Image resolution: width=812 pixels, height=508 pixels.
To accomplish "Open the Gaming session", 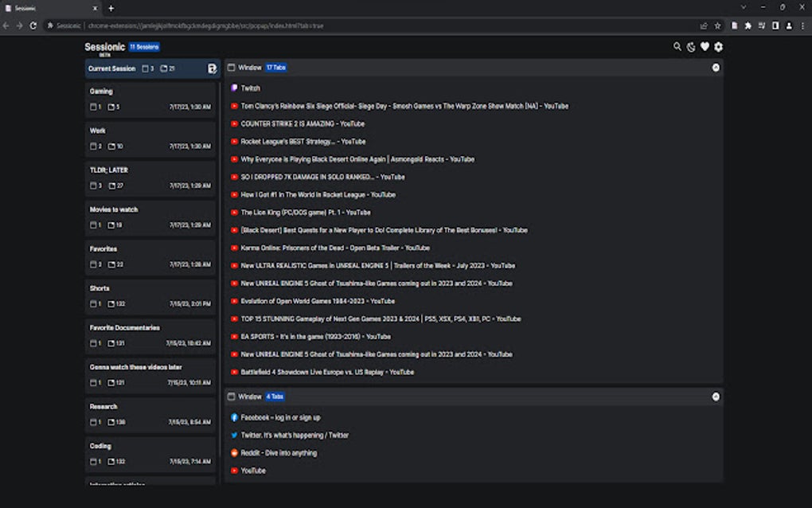I will 150,99.
